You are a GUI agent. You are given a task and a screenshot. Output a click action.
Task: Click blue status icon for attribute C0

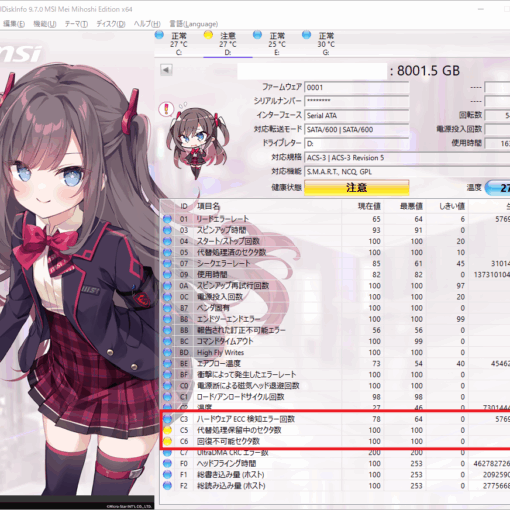point(167,386)
